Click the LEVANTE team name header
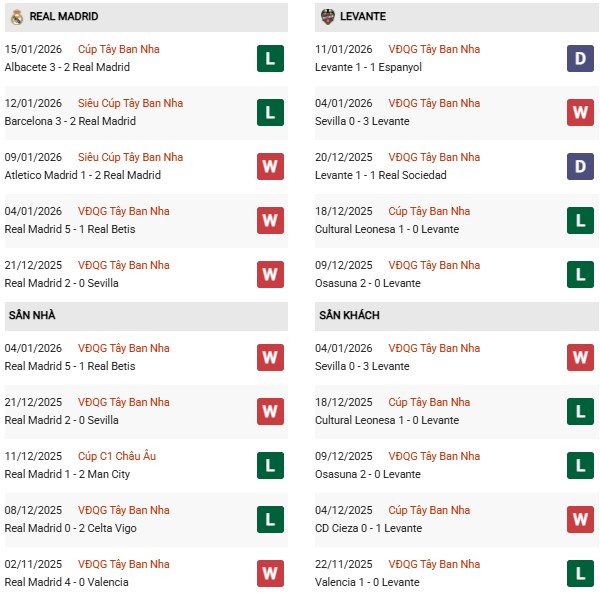This screenshot has height=594, width=600. coord(363,17)
